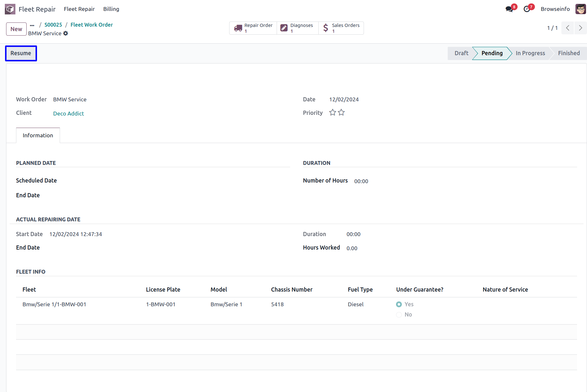Open the Billing menu

[111, 9]
